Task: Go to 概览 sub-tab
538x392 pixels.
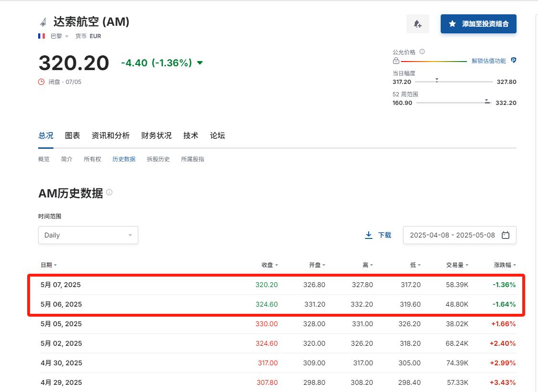Action: pyautogui.click(x=43, y=159)
